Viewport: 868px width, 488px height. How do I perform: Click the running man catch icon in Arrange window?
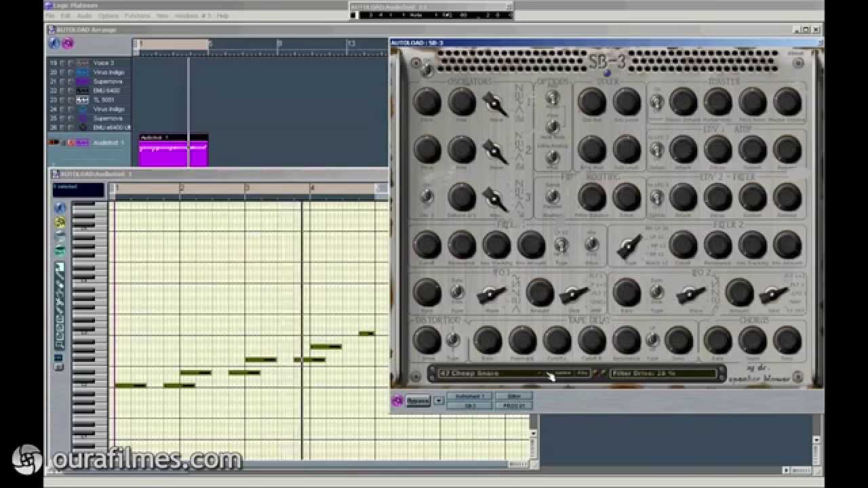click(55, 43)
